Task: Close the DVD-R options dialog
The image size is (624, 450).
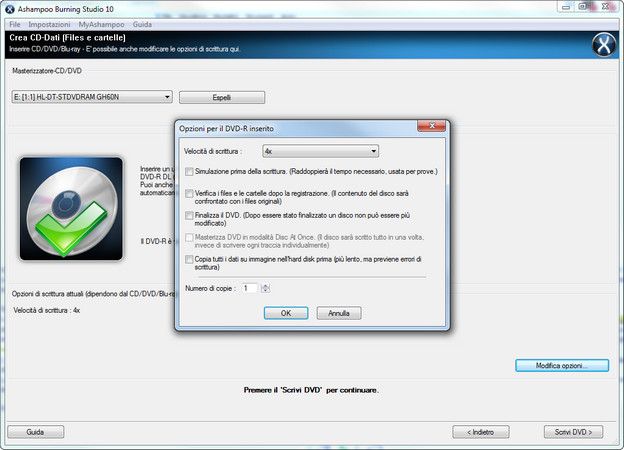Action: pos(431,126)
